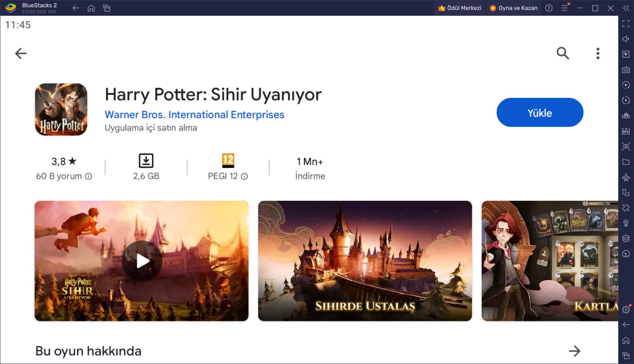Install APK from the side toolbar

[626, 131]
